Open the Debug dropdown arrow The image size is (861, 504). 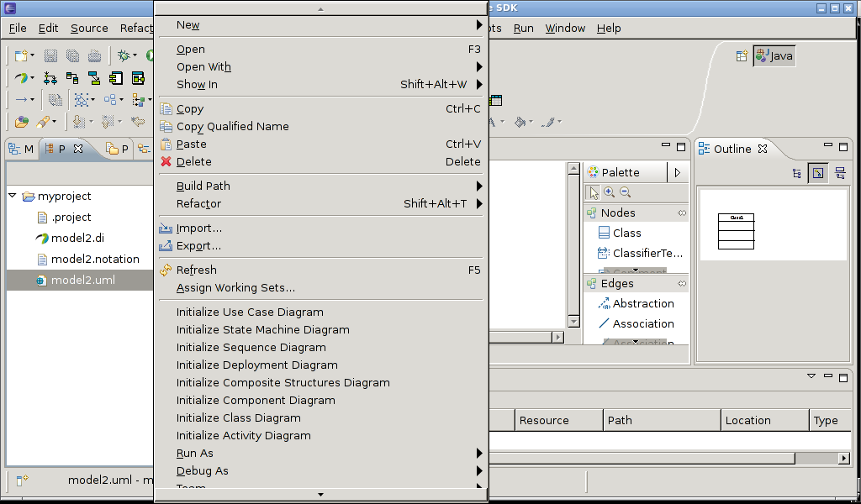coord(135,56)
